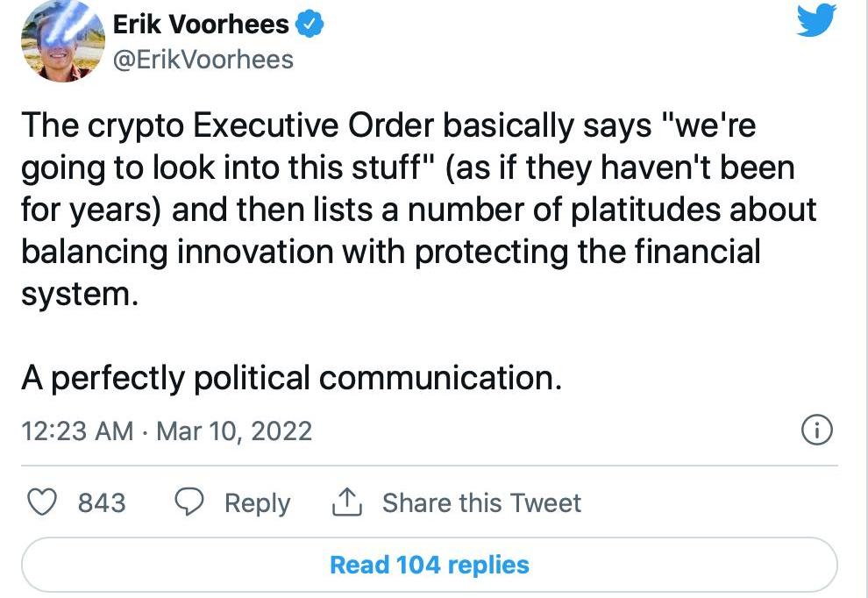Click the reply speech bubble icon
This screenshot has height=598, width=868.
pyautogui.click(x=190, y=502)
